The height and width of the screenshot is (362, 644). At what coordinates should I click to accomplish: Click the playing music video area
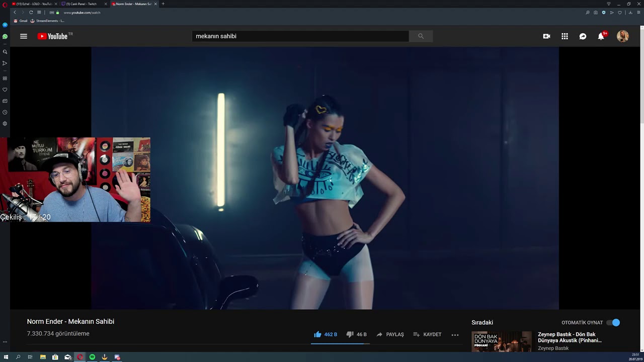(x=325, y=178)
